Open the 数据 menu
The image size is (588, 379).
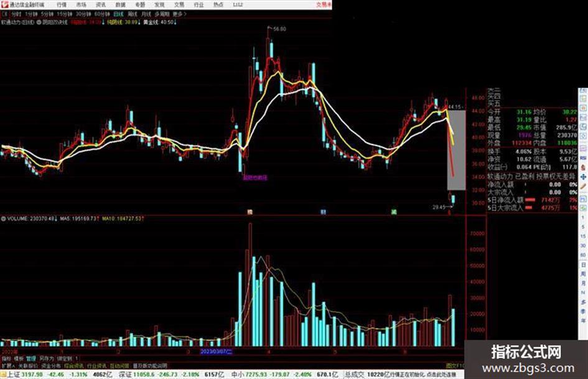point(120,4)
